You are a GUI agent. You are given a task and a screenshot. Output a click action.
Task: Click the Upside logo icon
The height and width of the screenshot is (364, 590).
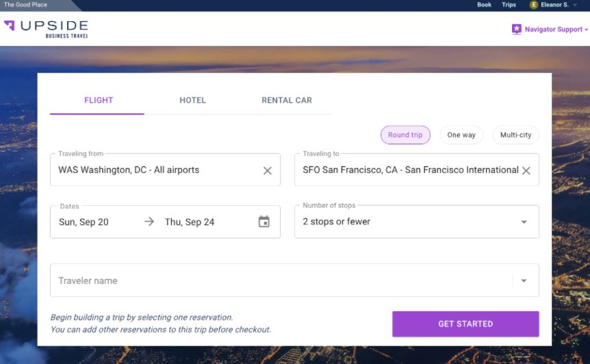click(x=10, y=26)
